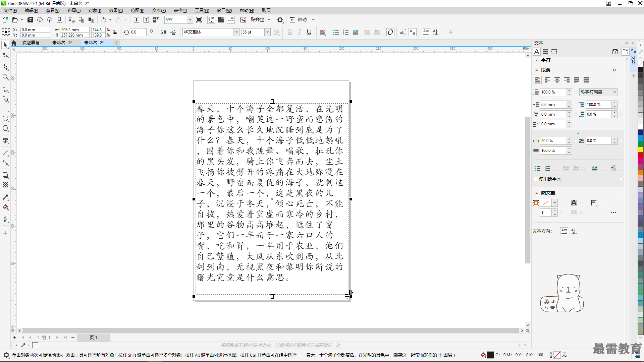Switch to the 未命名 -1* document tab
Viewport: 644px width, 362px height.
point(62,43)
